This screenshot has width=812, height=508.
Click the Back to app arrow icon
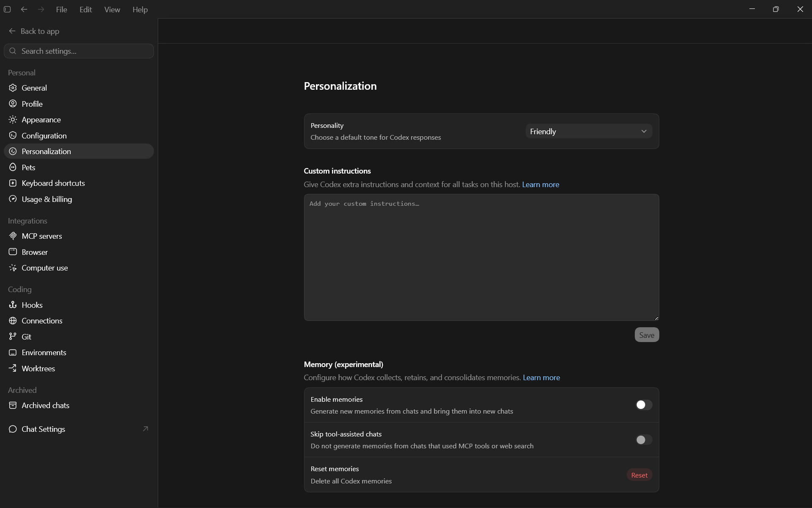(x=12, y=31)
